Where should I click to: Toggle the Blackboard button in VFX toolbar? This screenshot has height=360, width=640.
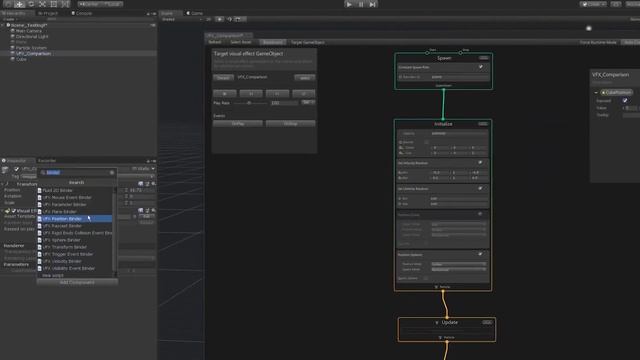(x=272, y=42)
